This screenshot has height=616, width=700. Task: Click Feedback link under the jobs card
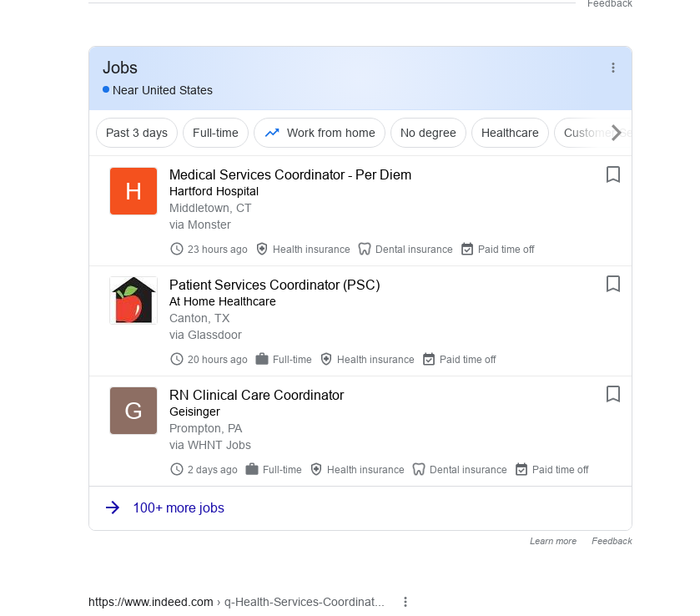pyautogui.click(x=612, y=541)
